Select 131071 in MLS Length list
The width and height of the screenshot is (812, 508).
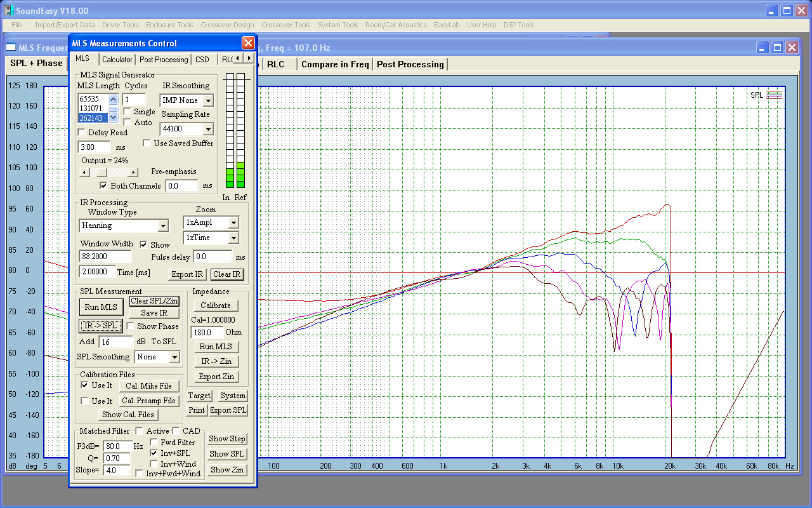pos(93,109)
